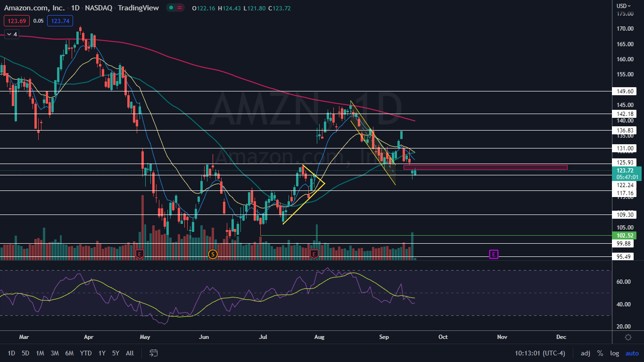The image size is (644, 362).
Task: Click the 125.93 horizontal line price label
Action: coord(625,163)
